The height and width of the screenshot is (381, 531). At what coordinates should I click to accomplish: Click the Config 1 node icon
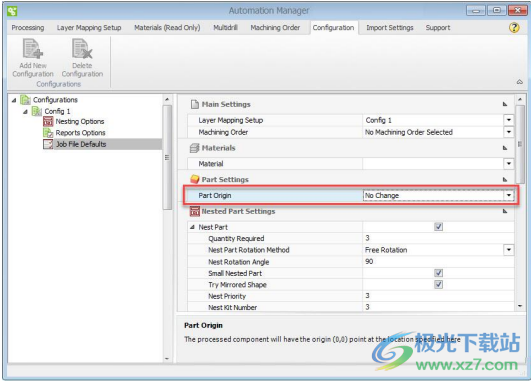37,111
